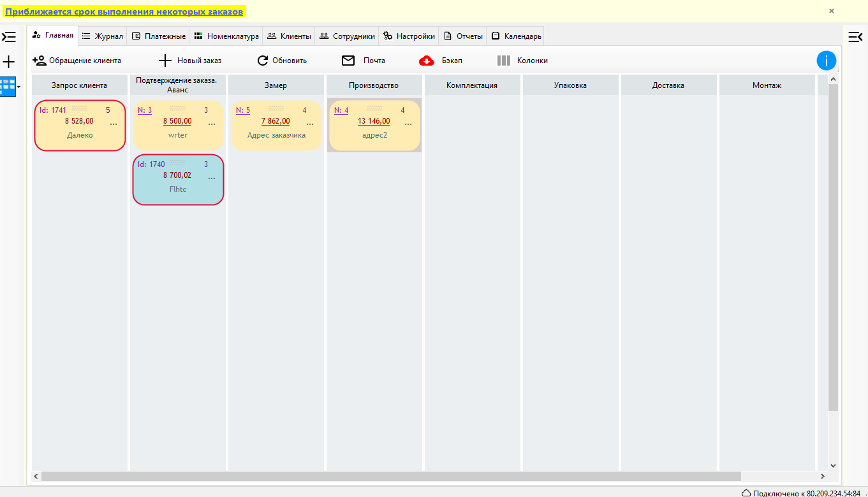Open the three-dot menu on card N: 4
Image resolution: width=868 pixels, height=497 pixels.
(408, 124)
